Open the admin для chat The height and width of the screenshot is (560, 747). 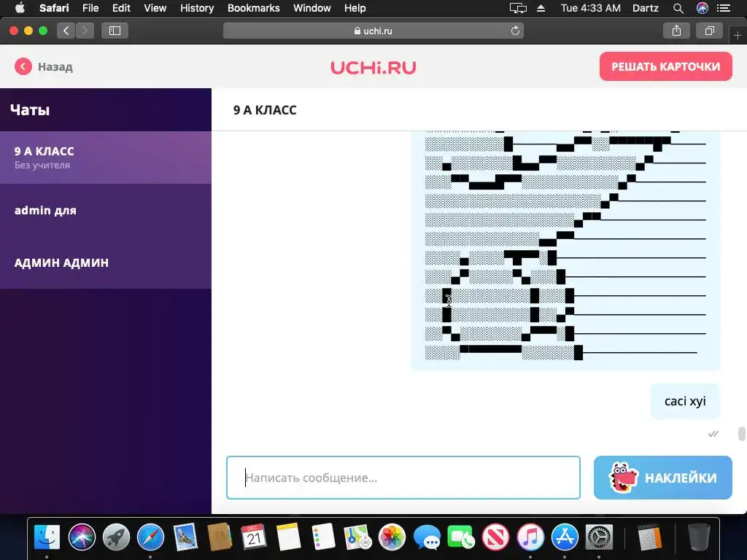[106, 210]
